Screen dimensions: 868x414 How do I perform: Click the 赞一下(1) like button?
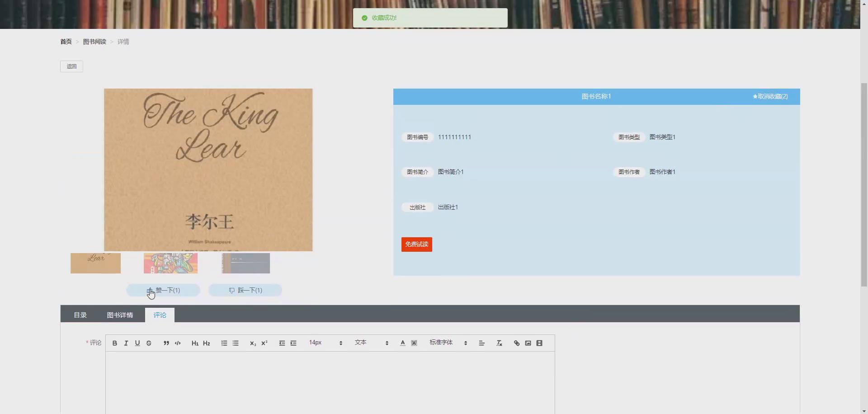[163, 290]
